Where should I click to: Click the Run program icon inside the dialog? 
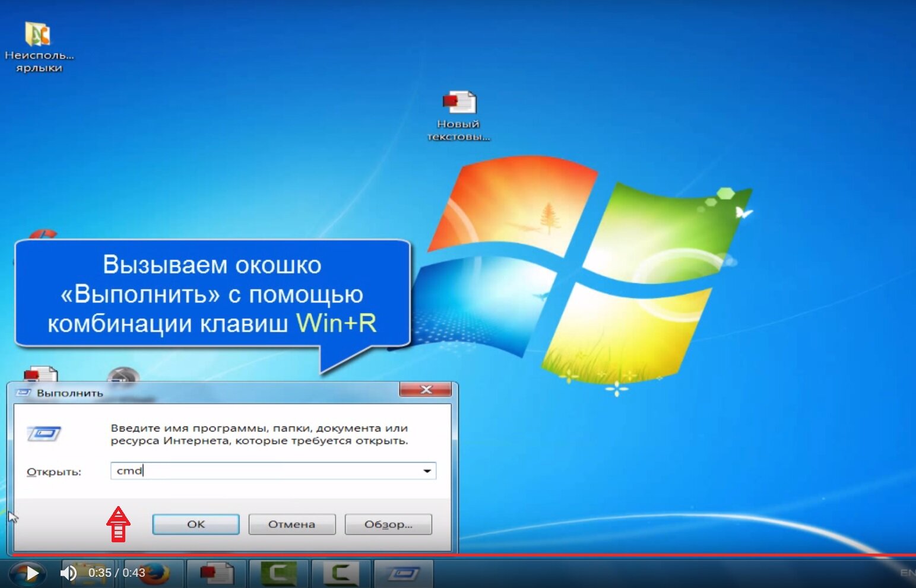click(44, 434)
